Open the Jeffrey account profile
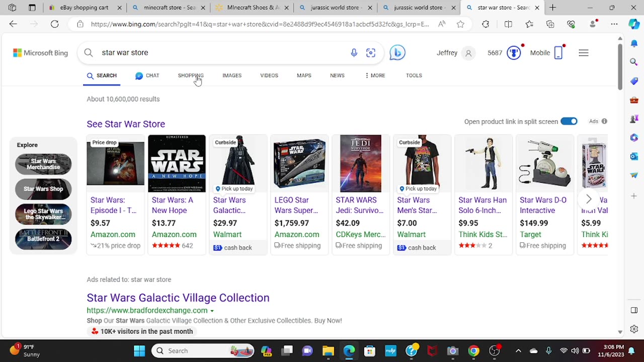This screenshot has height=362, width=644. (x=455, y=53)
